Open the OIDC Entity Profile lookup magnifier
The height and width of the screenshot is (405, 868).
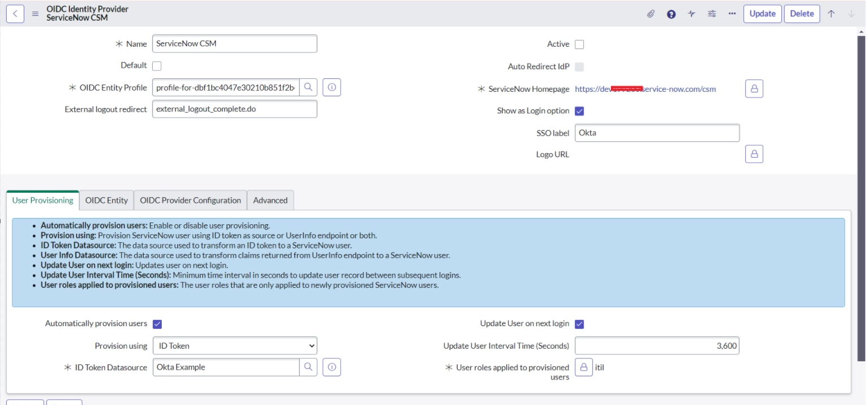pyautogui.click(x=308, y=87)
